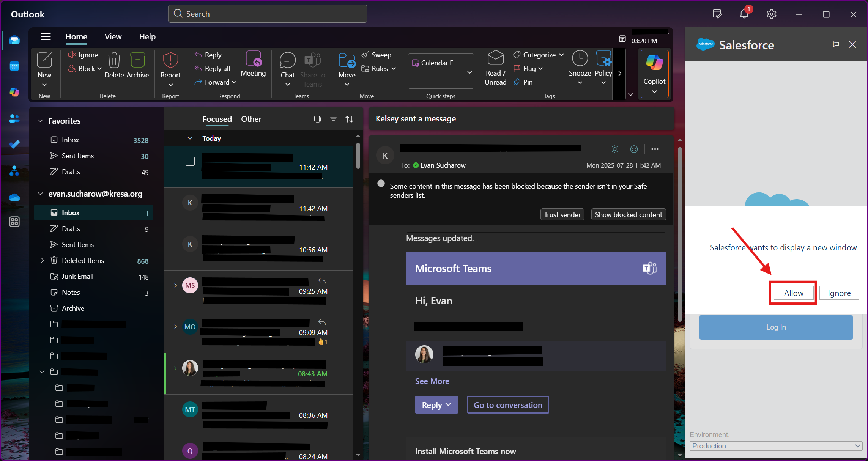The width and height of the screenshot is (868, 461).
Task: Click the Delete trash can icon
Action: [114, 60]
